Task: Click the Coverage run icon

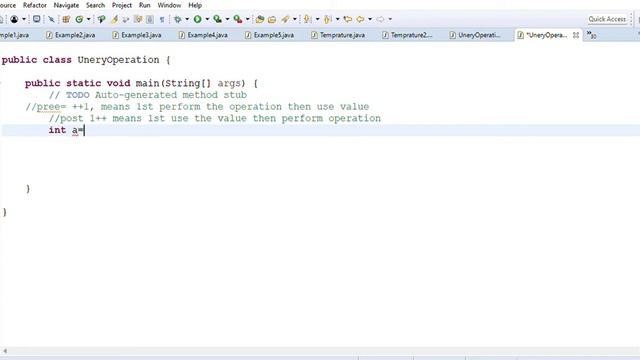Action: pos(218,19)
